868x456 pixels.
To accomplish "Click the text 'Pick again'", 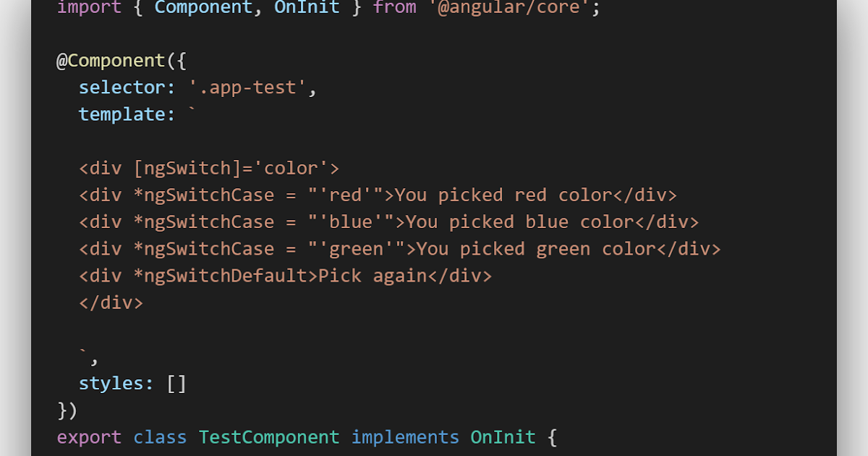I will click(373, 276).
